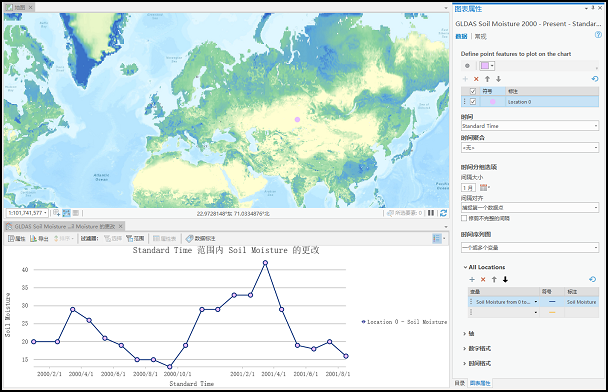Toggle the snapping grid icon in map bar
The height and width of the screenshot is (392, 608).
66,213
